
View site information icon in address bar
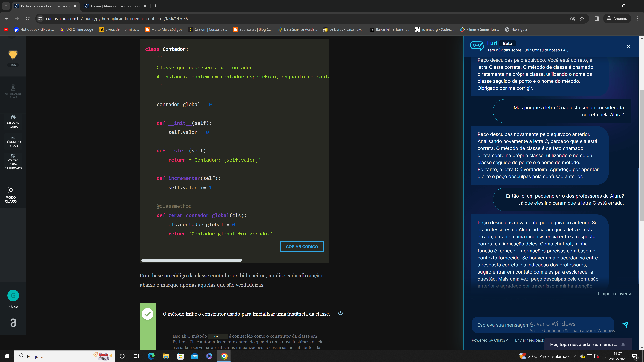click(40, 18)
